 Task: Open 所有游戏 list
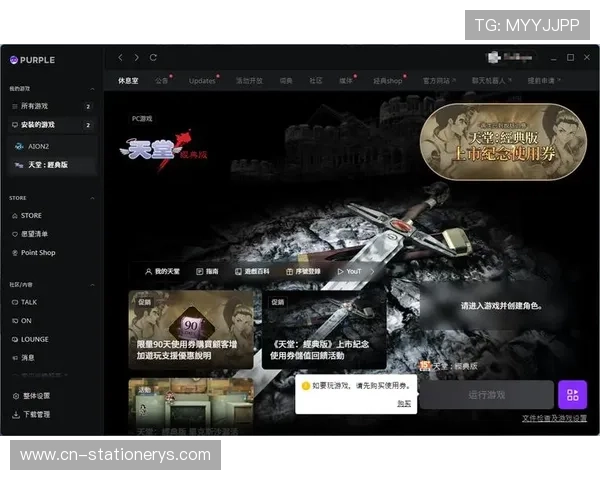pos(53,106)
